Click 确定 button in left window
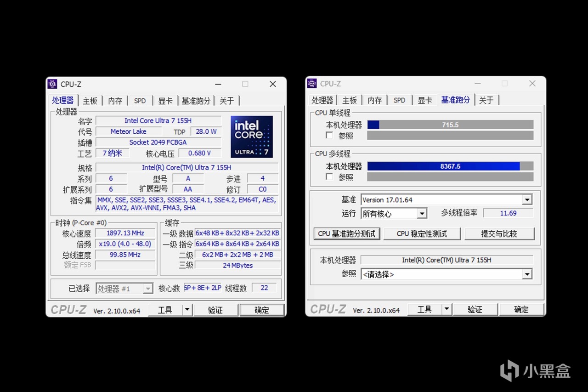Image resolution: width=588 pixels, height=392 pixels. pyautogui.click(x=262, y=310)
